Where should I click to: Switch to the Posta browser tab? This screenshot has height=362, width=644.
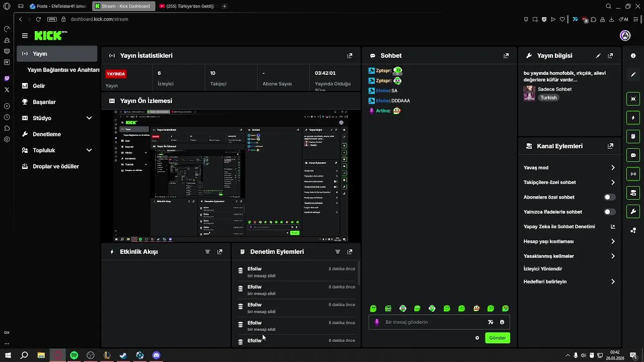point(57,6)
